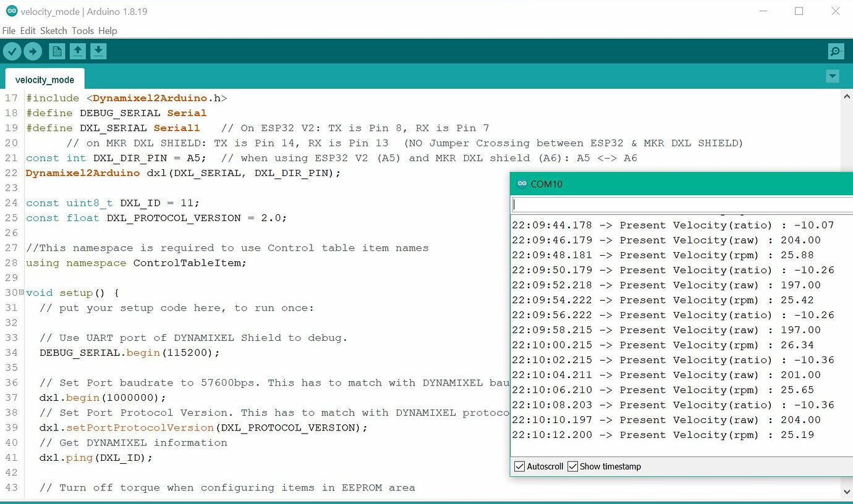The width and height of the screenshot is (853, 504).
Task: Open the Serial Monitor magnifier icon
Action: (x=836, y=51)
